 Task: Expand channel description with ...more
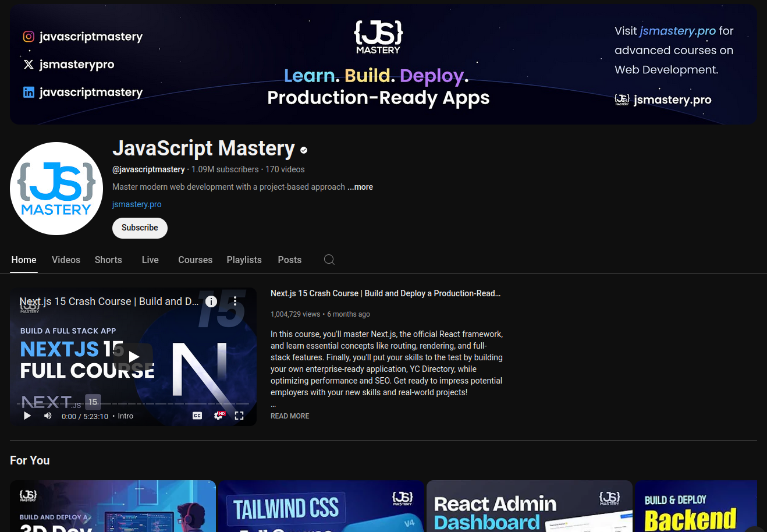pyautogui.click(x=360, y=187)
